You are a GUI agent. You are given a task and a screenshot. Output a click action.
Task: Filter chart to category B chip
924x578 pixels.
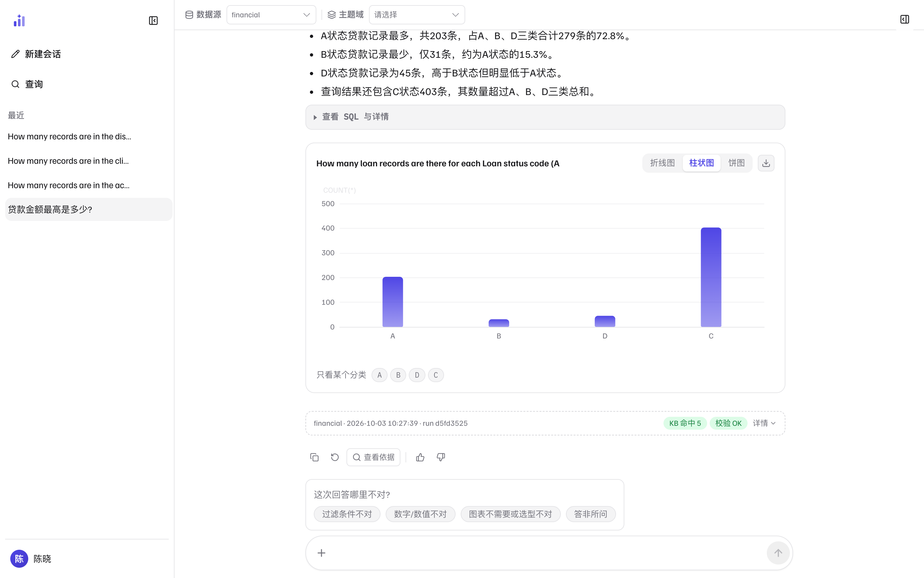[398, 375]
